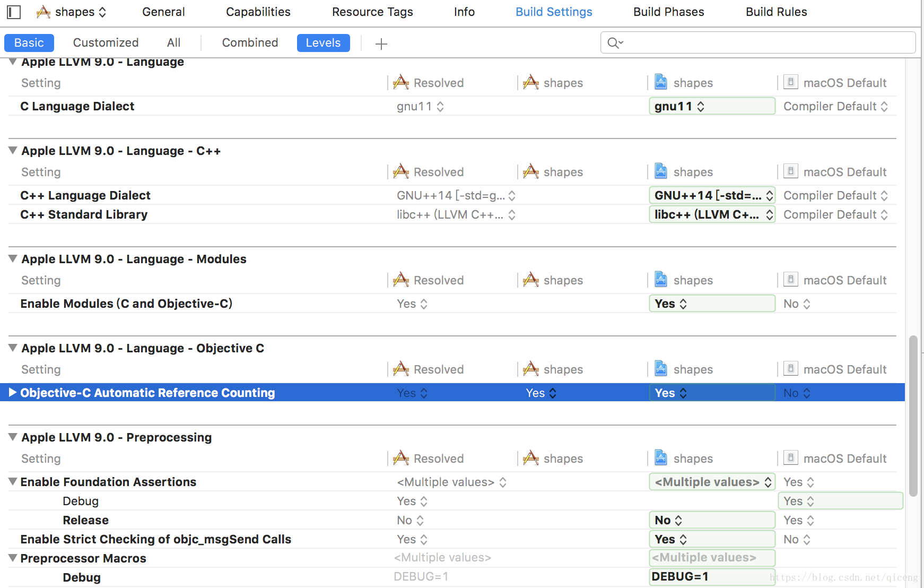Open objc_msgSend strict checking Yes dropdown

pos(712,539)
